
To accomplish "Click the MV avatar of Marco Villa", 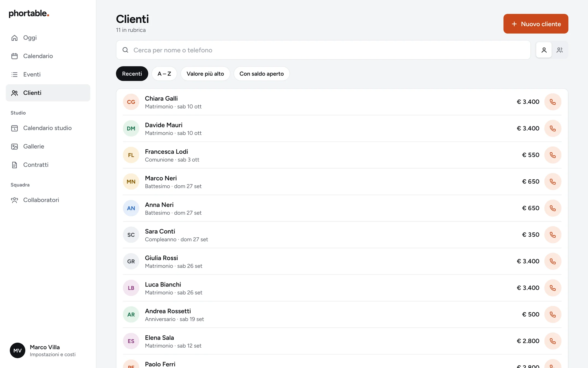I will coord(17,351).
